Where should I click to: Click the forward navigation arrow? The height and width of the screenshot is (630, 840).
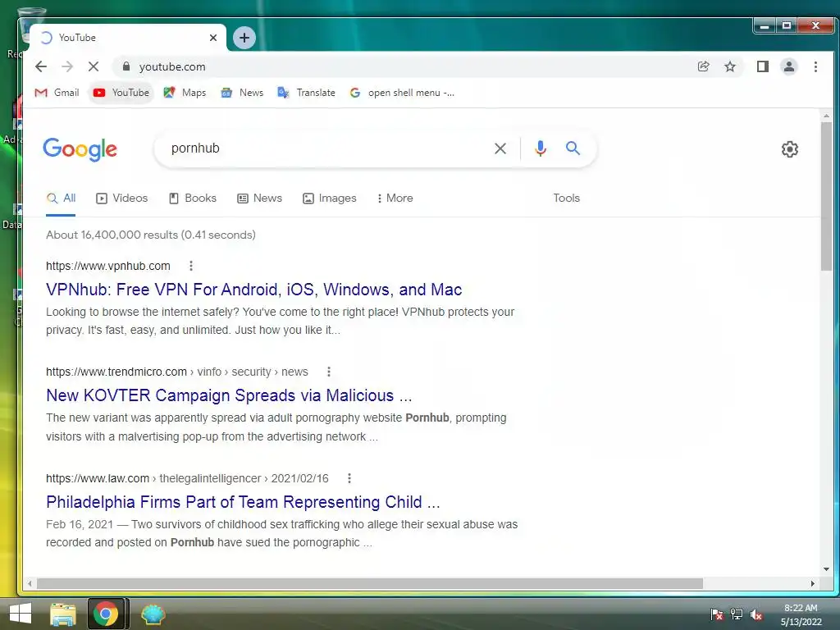click(67, 66)
